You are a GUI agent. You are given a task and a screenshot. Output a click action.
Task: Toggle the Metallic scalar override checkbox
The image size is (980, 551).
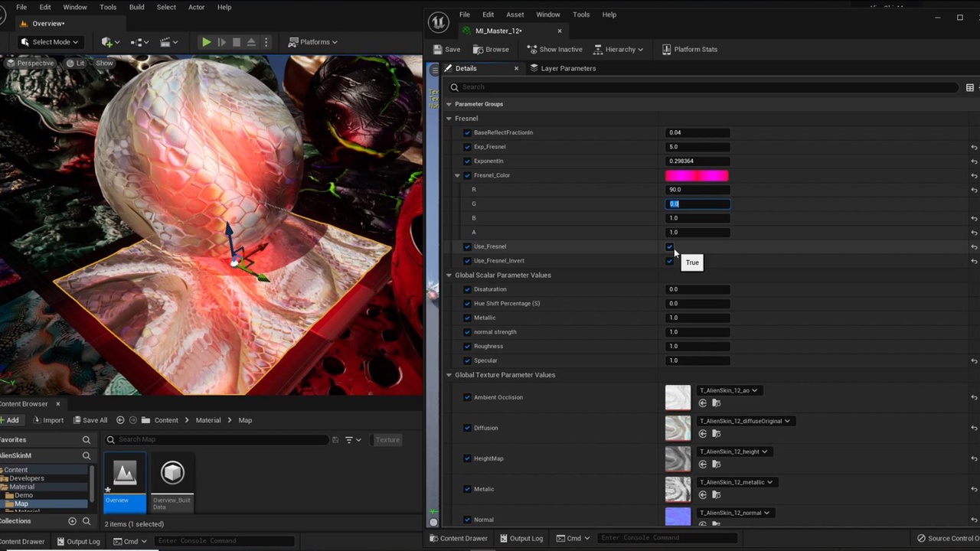[467, 318]
